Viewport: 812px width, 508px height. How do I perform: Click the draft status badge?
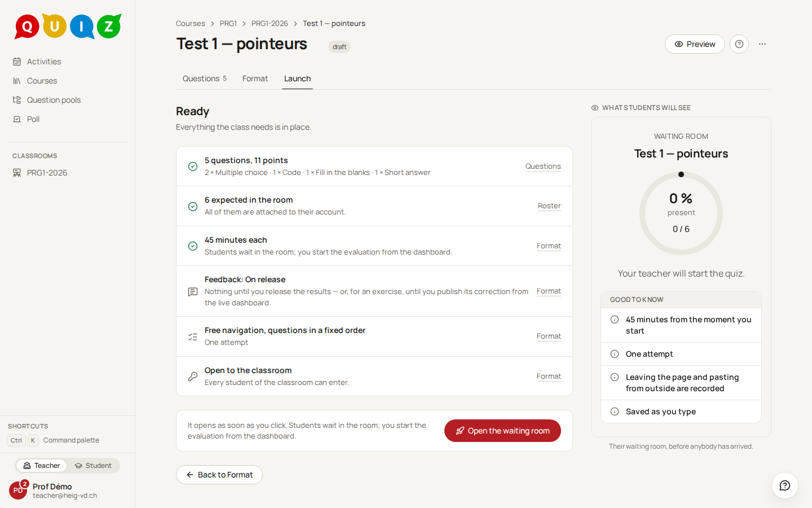[339, 47]
